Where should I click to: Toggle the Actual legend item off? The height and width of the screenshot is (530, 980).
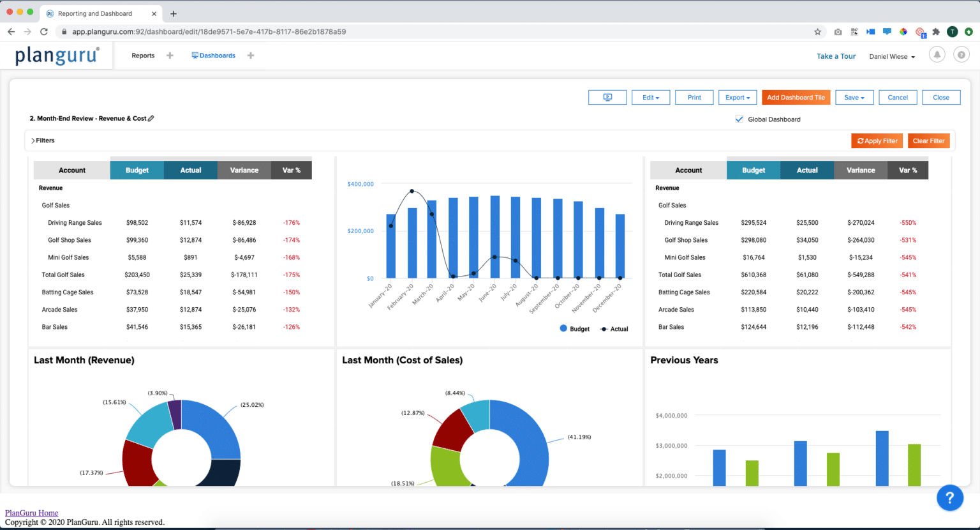click(613, 328)
